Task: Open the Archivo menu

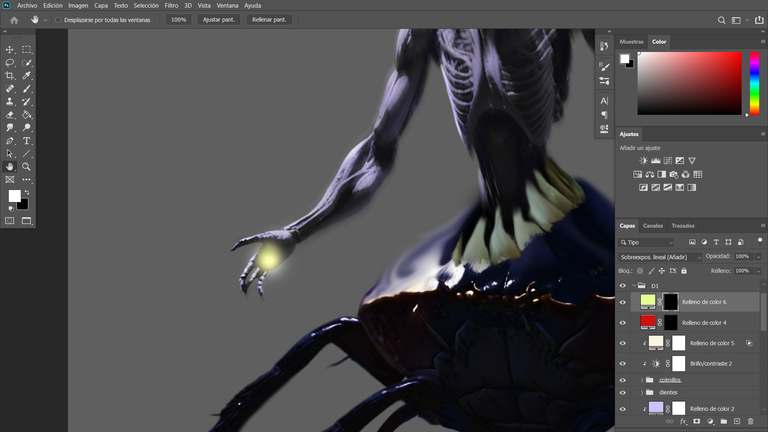Action: point(27,5)
